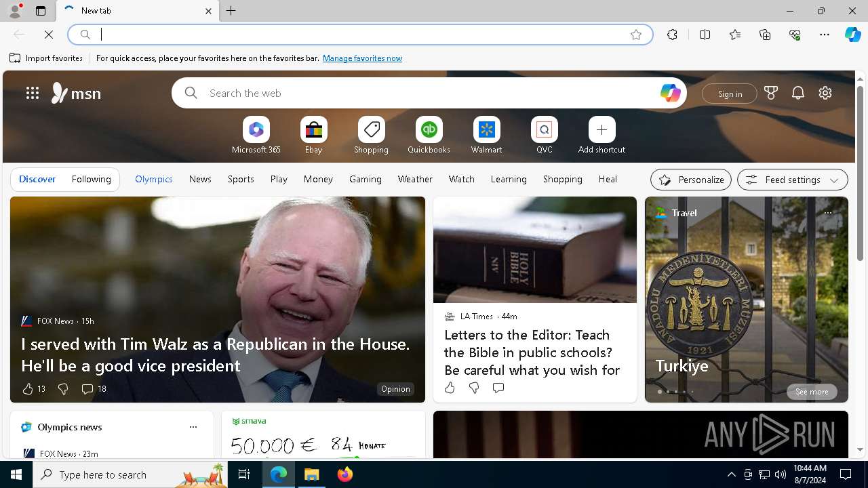
Task: Open Copilot icon in search box
Action: pyautogui.click(x=670, y=93)
